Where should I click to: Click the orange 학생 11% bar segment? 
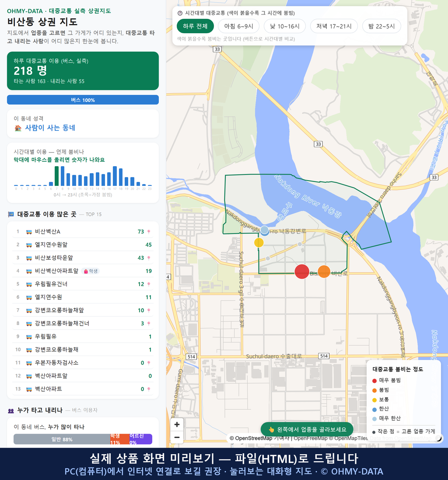click(x=120, y=439)
